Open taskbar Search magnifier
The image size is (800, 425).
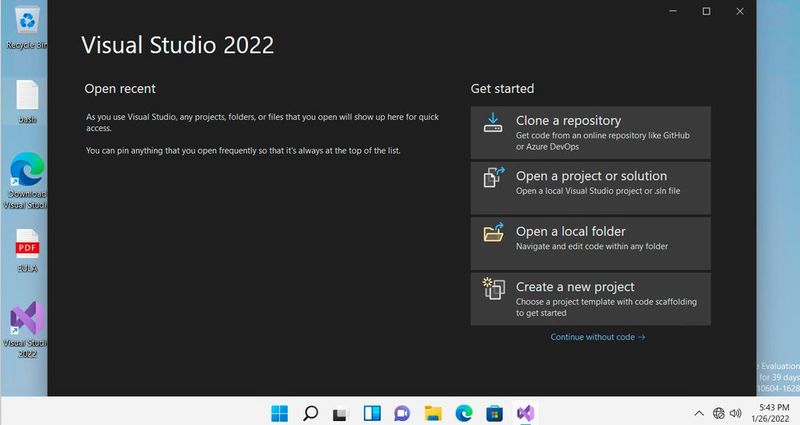tap(310, 413)
